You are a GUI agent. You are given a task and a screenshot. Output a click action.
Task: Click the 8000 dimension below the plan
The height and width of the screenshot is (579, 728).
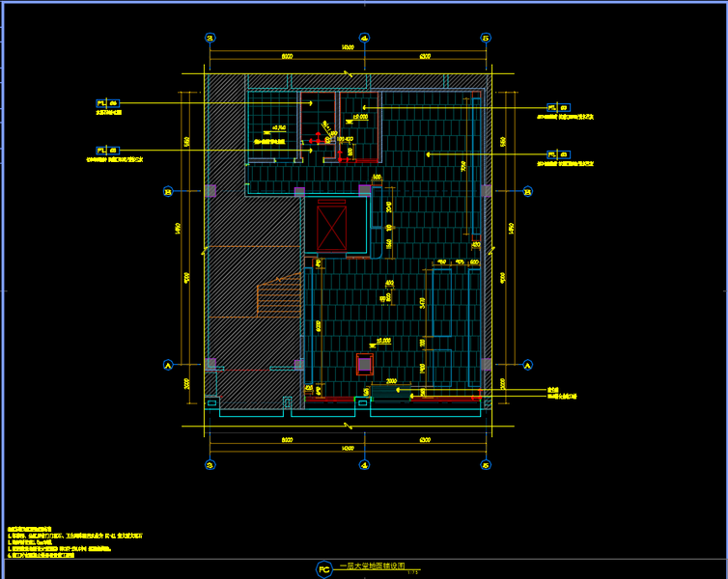pos(287,439)
